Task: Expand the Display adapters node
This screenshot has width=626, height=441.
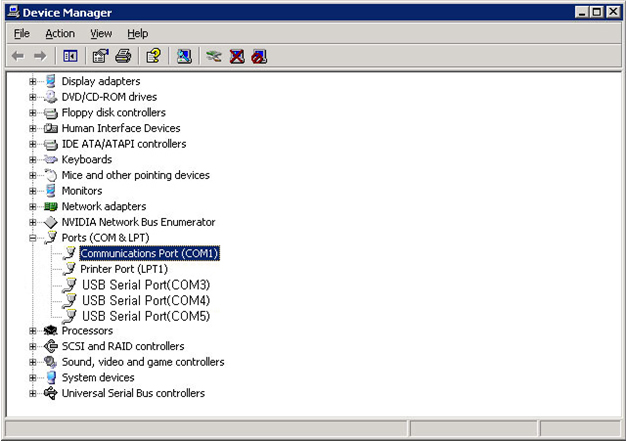Action: (x=33, y=81)
